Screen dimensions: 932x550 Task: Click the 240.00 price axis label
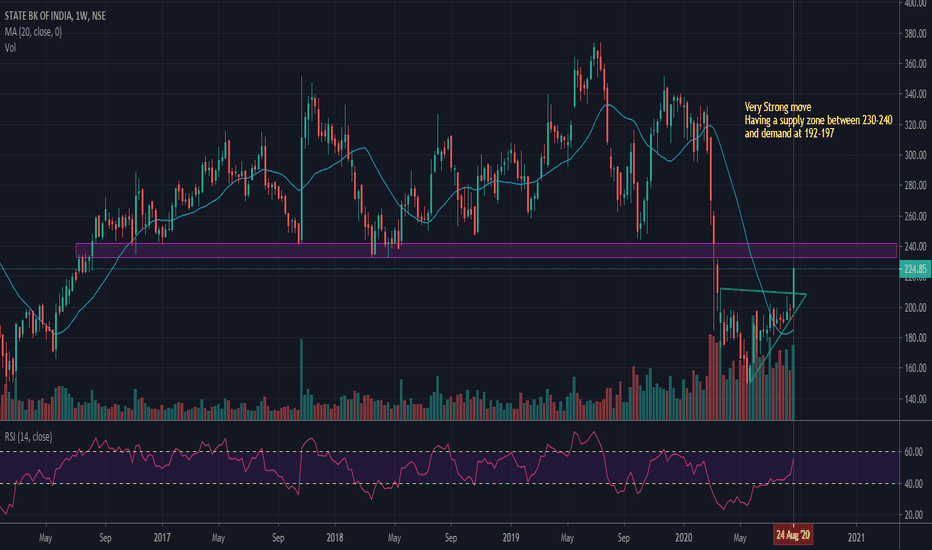(x=915, y=246)
